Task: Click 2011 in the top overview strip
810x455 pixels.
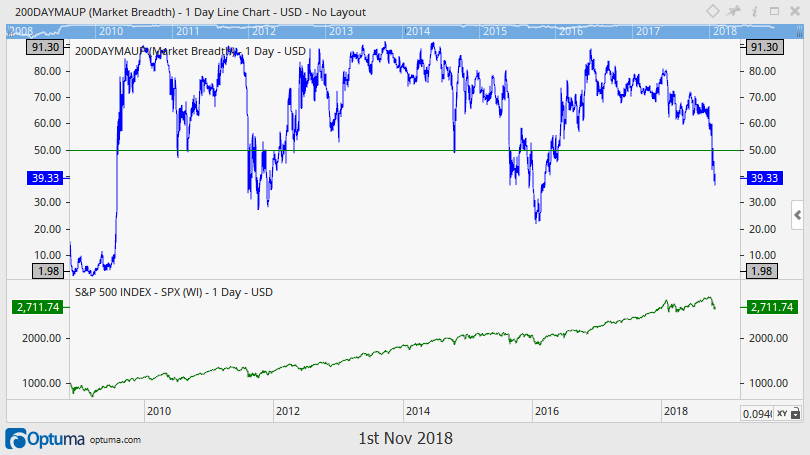Action: tap(188, 31)
